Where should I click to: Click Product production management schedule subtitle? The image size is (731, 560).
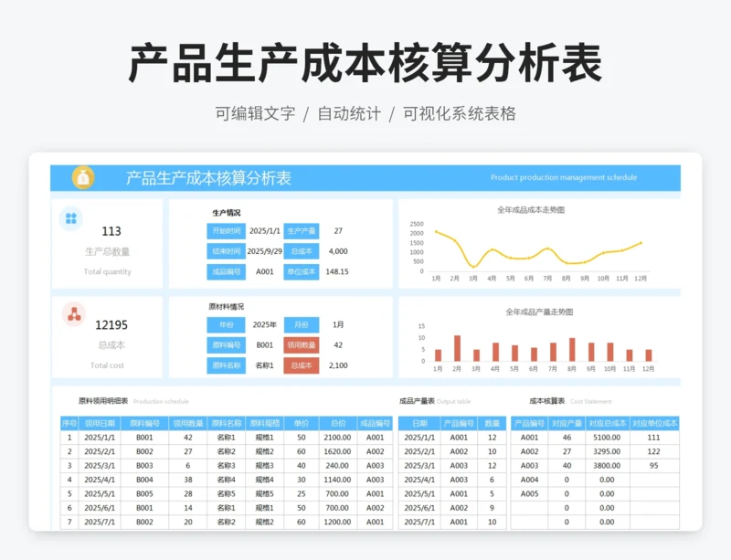click(x=564, y=177)
